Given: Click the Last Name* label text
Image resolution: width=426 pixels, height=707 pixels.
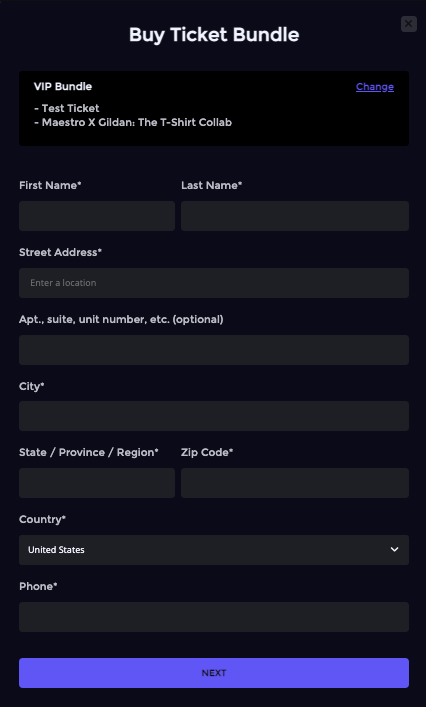Looking at the screenshot, I should pos(211,185).
